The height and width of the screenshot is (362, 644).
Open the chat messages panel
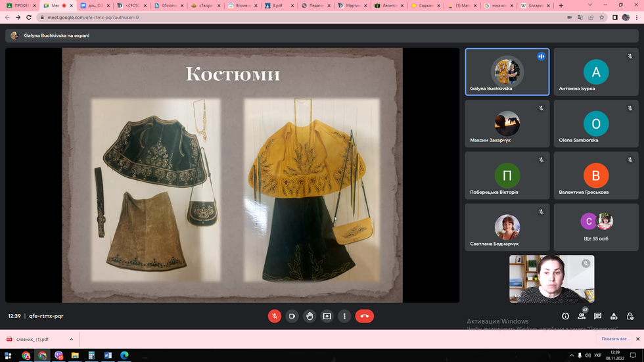pyautogui.click(x=597, y=316)
